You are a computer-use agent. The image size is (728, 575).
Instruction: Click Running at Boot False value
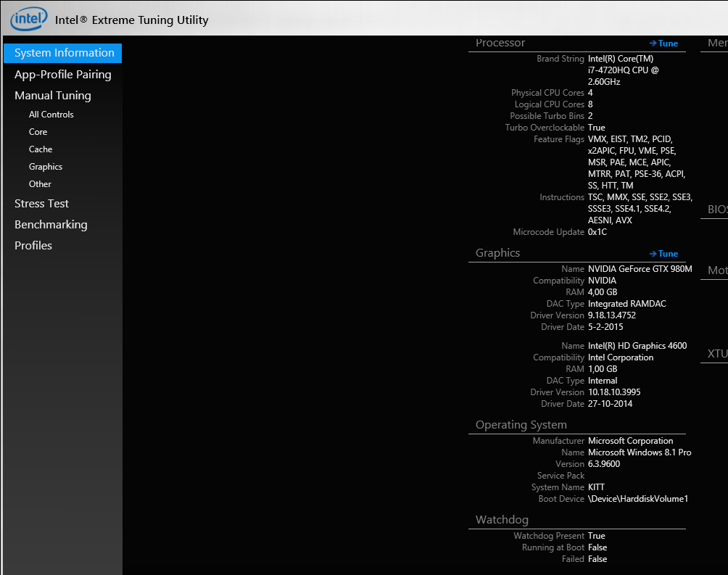tap(597, 547)
